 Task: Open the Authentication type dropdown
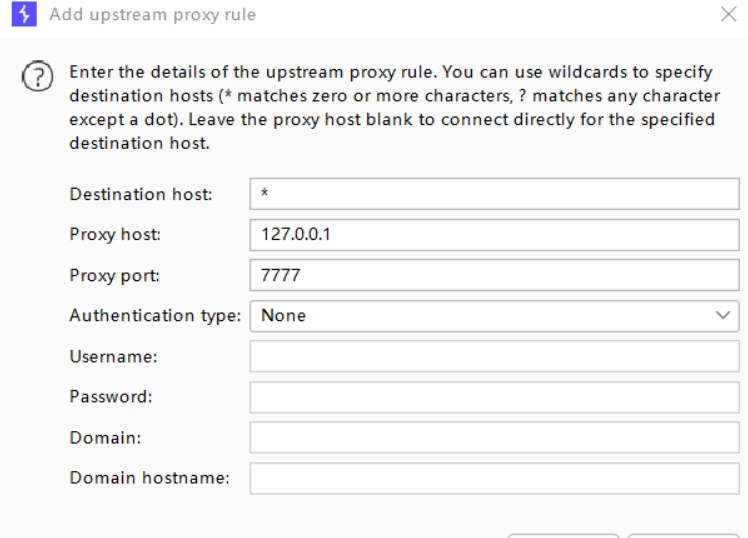point(494,316)
